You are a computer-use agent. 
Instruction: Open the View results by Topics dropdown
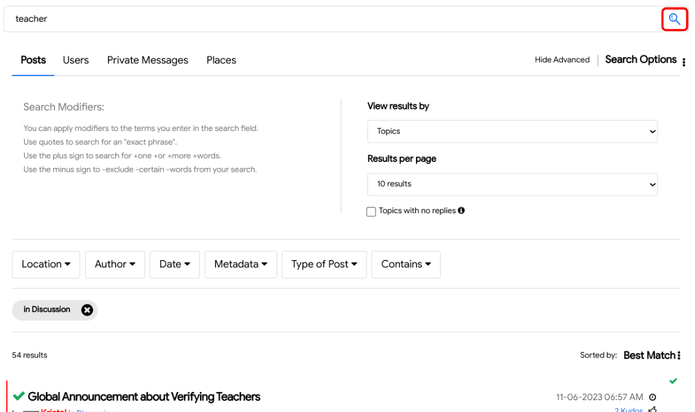coord(512,132)
